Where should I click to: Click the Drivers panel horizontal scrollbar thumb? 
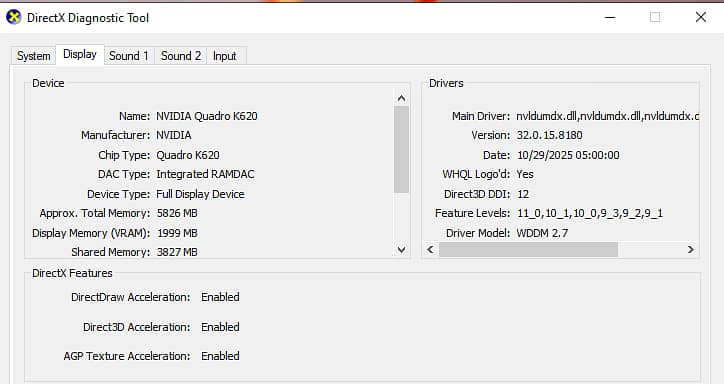[x=528, y=250]
